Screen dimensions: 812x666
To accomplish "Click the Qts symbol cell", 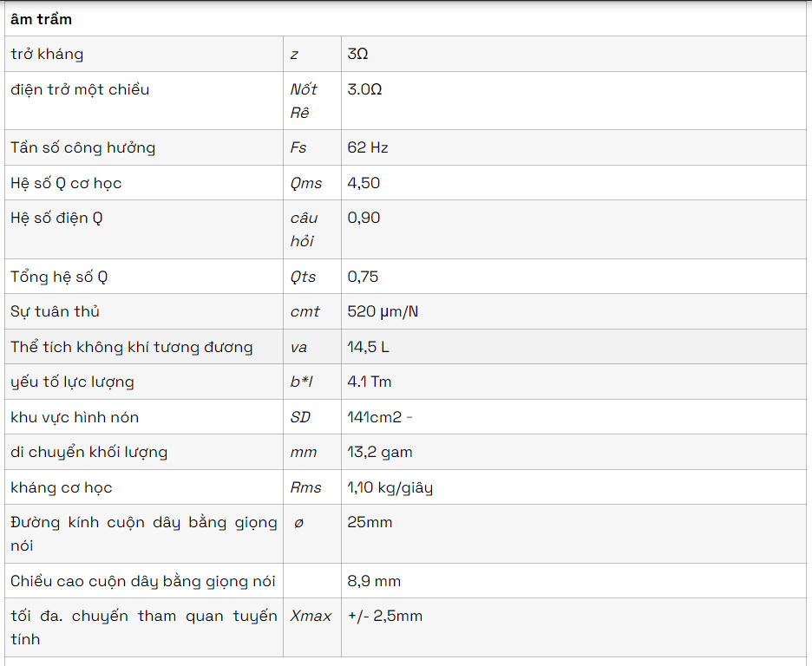I will point(304,277).
